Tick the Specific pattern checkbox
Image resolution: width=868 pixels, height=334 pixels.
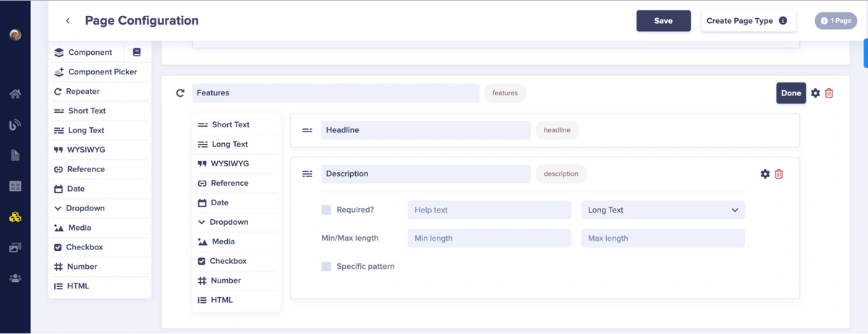pos(326,267)
